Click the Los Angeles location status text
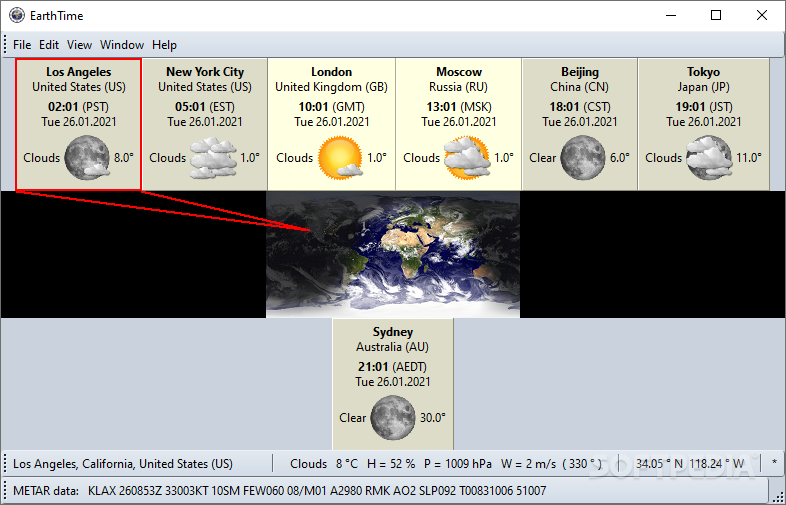The height and width of the screenshot is (505, 786). tap(123, 464)
